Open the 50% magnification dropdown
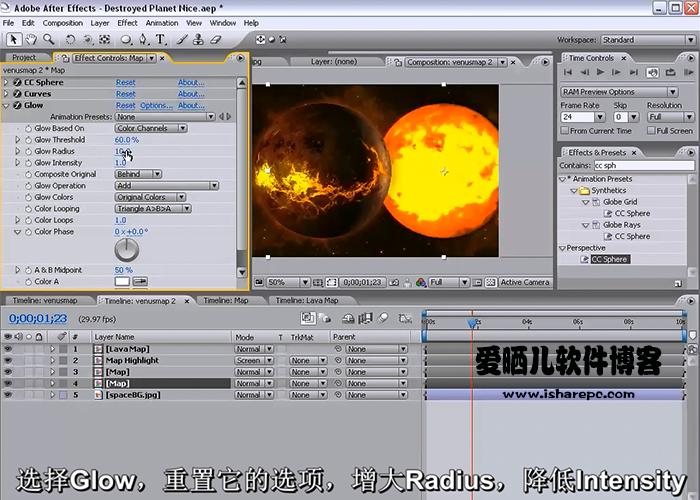 pyautogui.click(x=288, y=282)
